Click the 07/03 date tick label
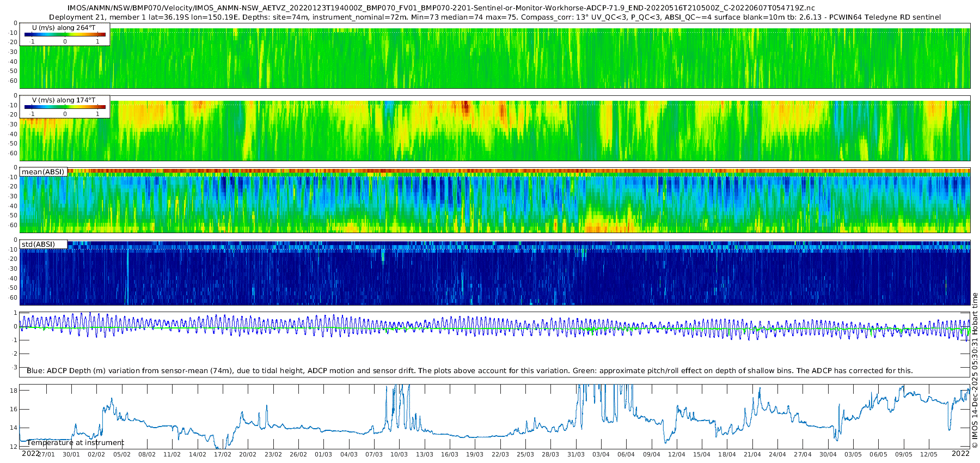This screenshot has width=980, height=463. tap(374, 454)
